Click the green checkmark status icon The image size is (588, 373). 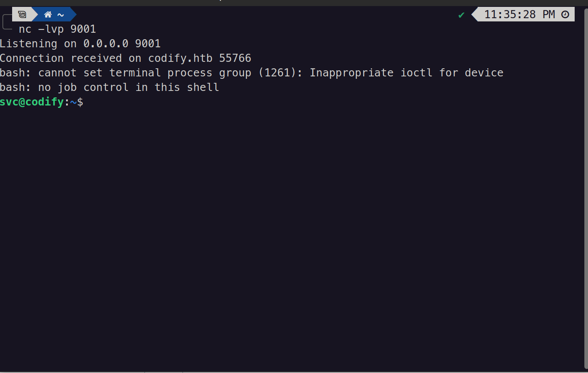tap(461, 15)
